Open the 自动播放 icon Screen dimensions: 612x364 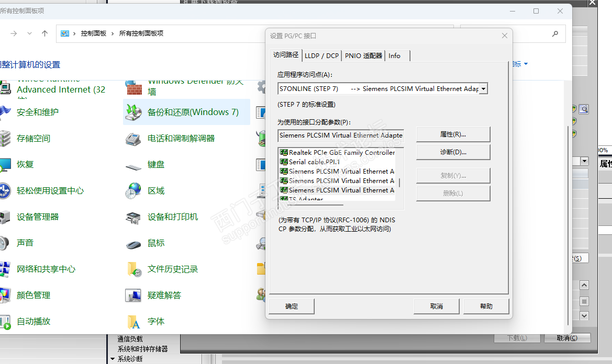click(x=5, y=322)
